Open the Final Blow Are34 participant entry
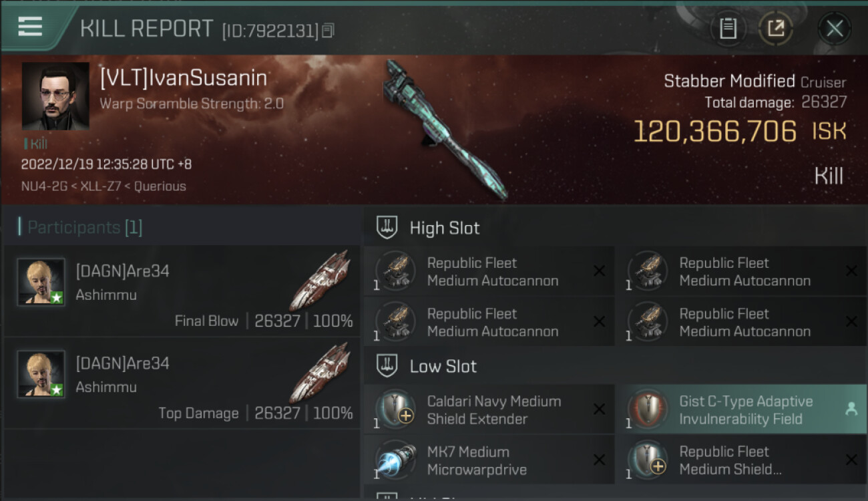Screen dimensions: 868x501 (182, 290)
